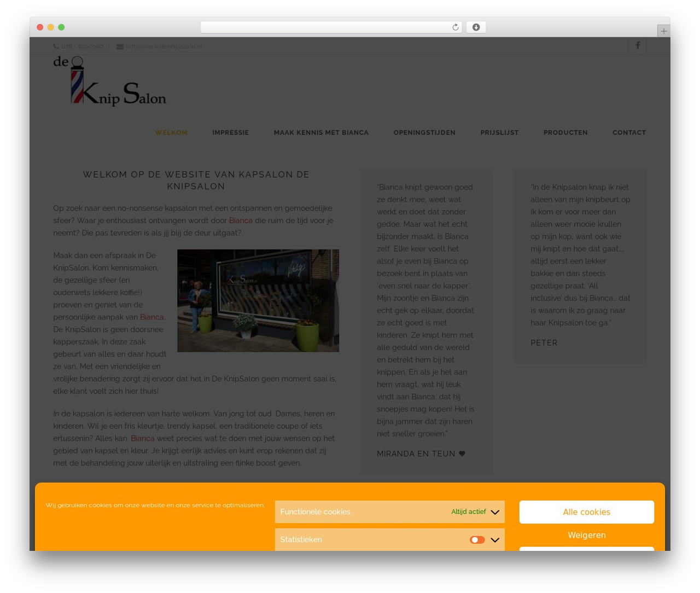Follow Bianca link before 'weet precies'
700x593 pixels.
(142, 438)
